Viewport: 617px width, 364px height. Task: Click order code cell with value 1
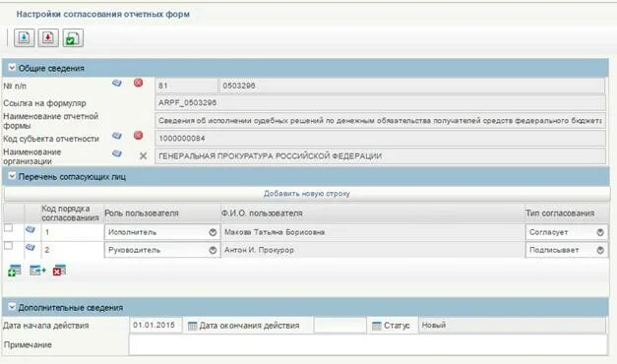pyautogui.click(x=72, y=232)
